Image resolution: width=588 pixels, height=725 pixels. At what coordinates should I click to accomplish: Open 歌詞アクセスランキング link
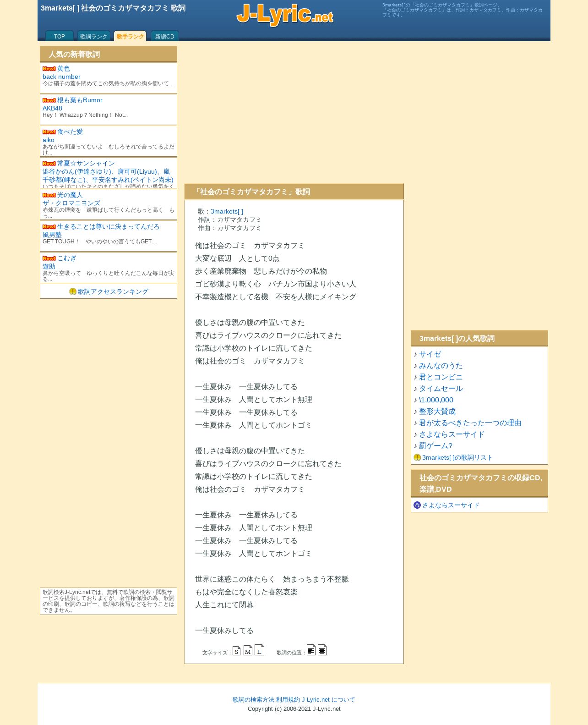pyautogui.click(x=113, y=291)
